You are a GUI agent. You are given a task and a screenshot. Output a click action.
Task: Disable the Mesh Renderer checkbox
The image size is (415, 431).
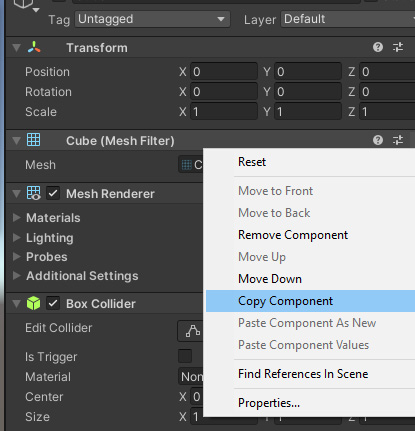pyautogui.click(x=53, y=193)
